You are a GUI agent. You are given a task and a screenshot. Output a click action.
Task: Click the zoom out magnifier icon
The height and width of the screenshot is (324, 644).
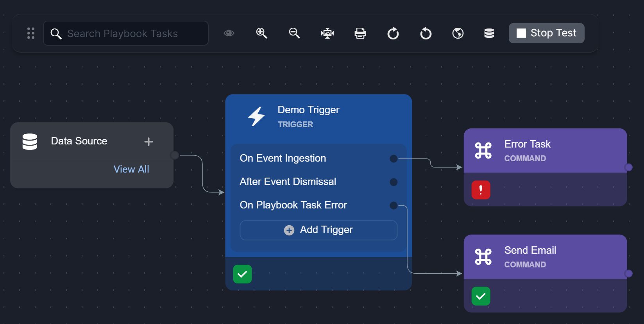click(294, 33)
